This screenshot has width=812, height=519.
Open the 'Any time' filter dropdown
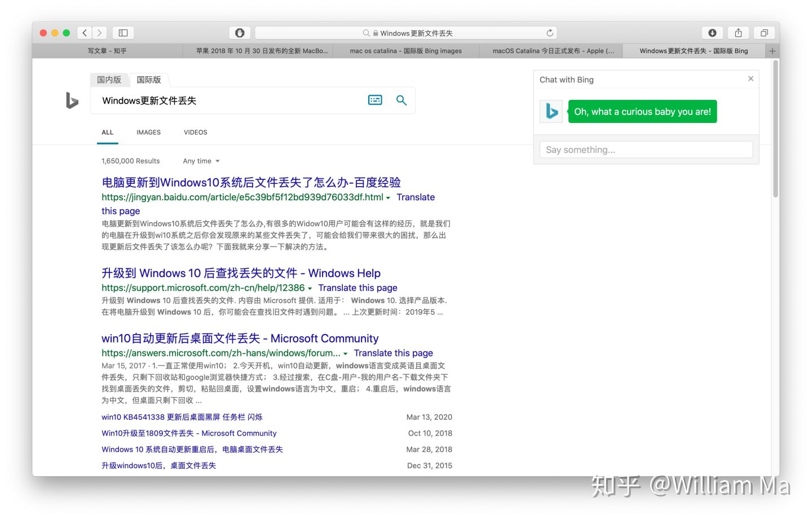pos(200,161)
